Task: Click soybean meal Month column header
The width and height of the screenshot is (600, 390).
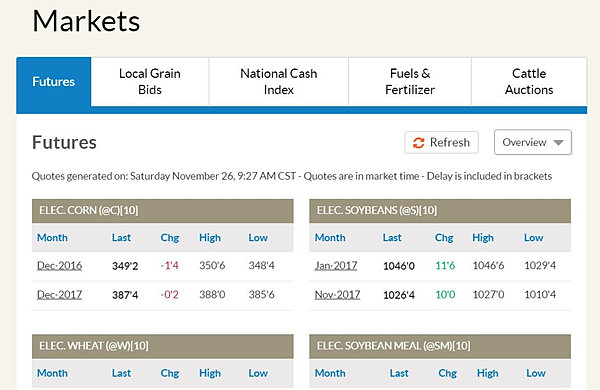Action: 330,373
